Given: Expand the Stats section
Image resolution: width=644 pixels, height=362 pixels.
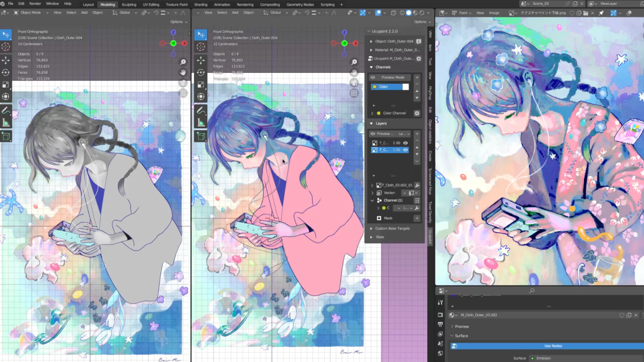Looking at the screenshot, I should pyautogui.click(x=371, y=237).
